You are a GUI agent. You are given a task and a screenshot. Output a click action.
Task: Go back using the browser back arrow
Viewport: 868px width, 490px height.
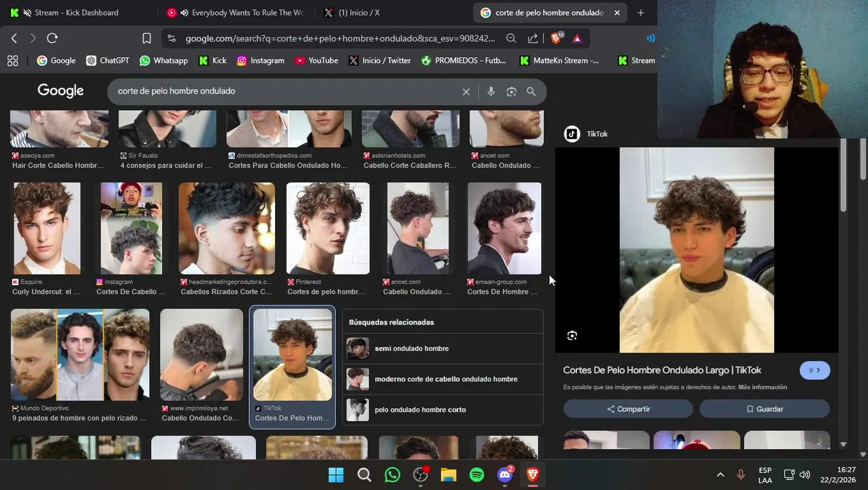pos(14,39)
